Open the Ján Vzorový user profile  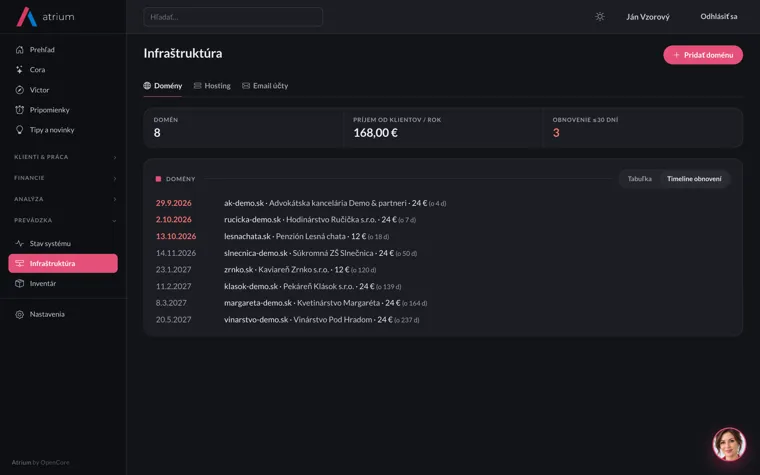(648, 17)
